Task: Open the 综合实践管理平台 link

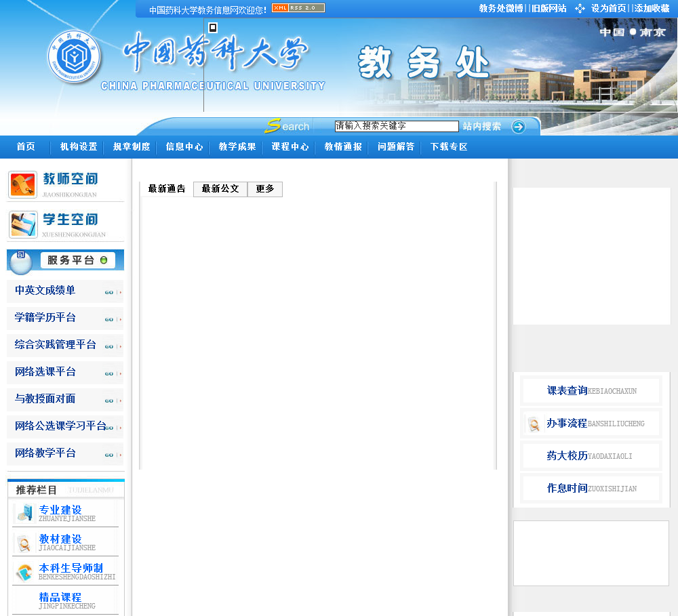Action: click(56, 344)
